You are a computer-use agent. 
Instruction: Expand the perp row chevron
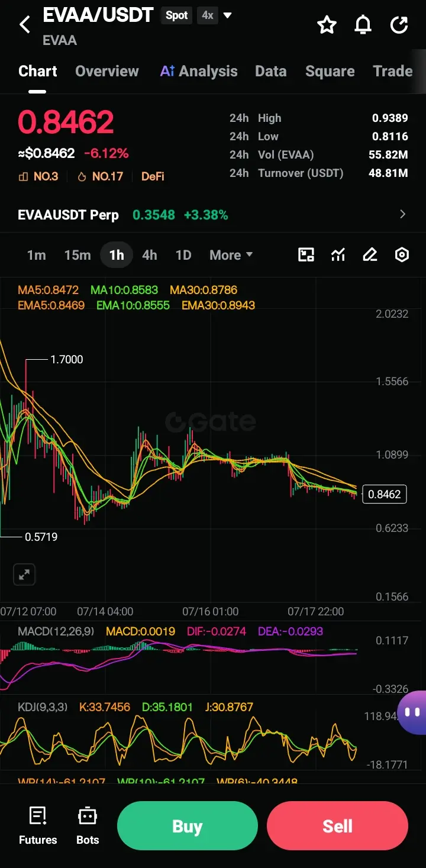(403, 214)
